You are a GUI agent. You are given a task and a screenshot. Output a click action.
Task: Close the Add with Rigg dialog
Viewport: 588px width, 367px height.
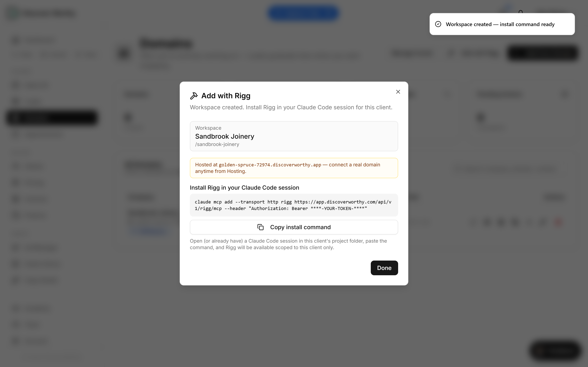(x=398, y=92)
